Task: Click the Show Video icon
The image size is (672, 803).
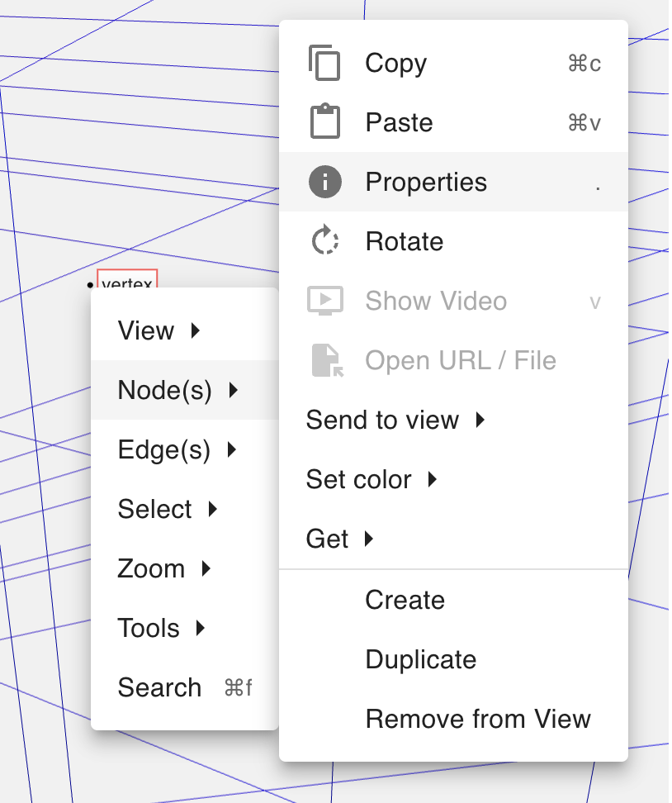Action: (324, 301)
